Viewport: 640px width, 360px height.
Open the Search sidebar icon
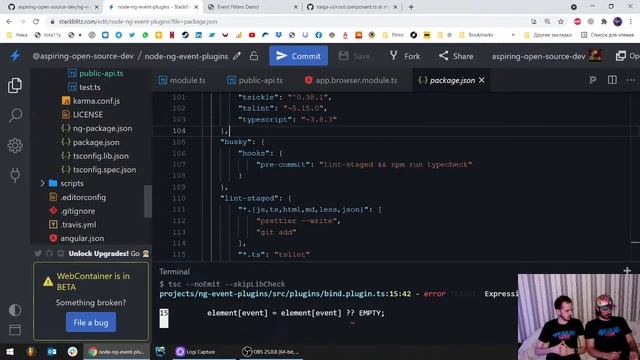pyautogui.click(x=15, y=115)
